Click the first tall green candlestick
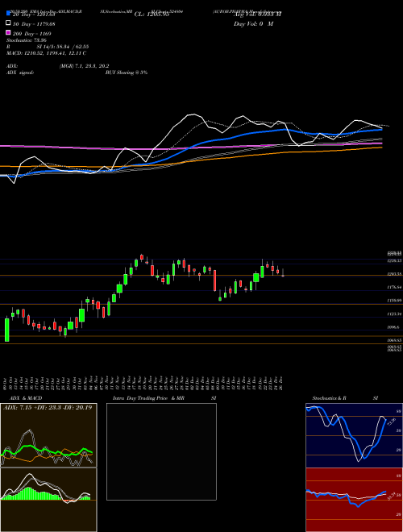Image resolution: width=403 pixels, height=532 pixels. 6,330
